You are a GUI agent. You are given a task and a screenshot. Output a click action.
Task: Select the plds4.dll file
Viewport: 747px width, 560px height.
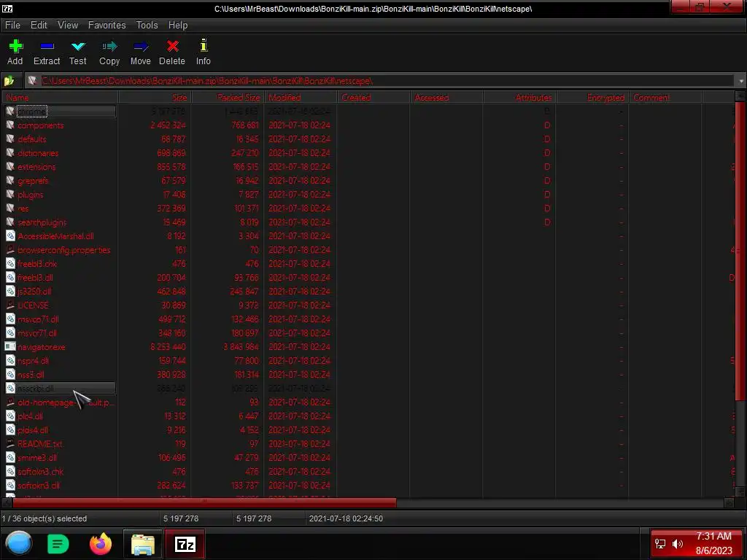33,429
